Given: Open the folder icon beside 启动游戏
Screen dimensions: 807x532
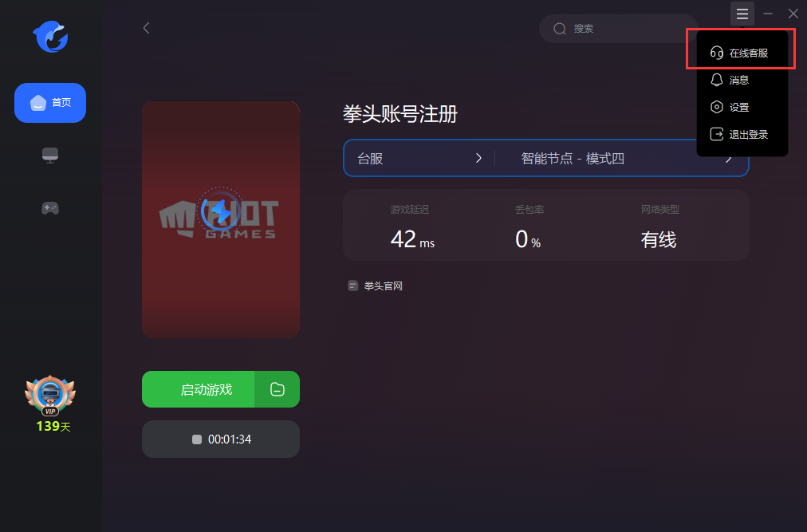Looking at the screenshot, I should 278,389.
